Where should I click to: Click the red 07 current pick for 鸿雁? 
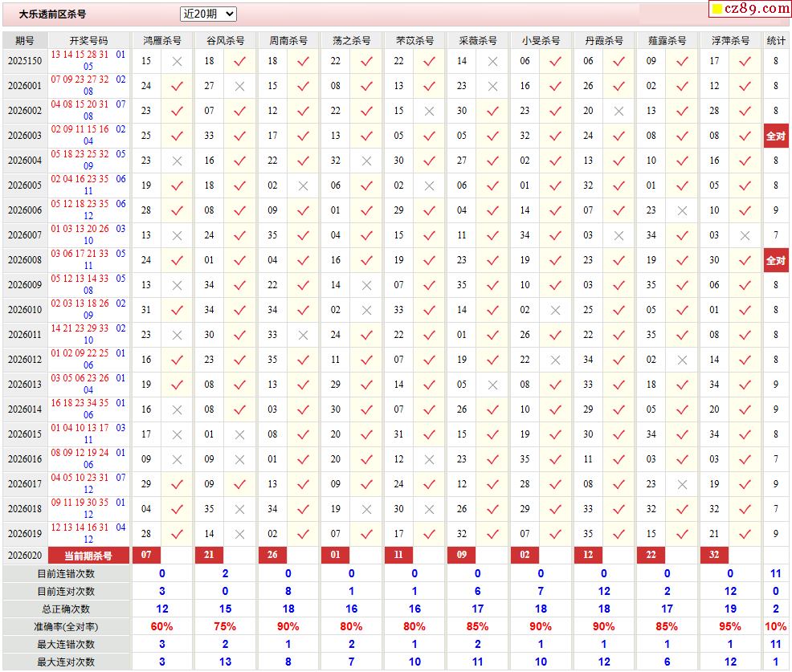pos(146,555)
